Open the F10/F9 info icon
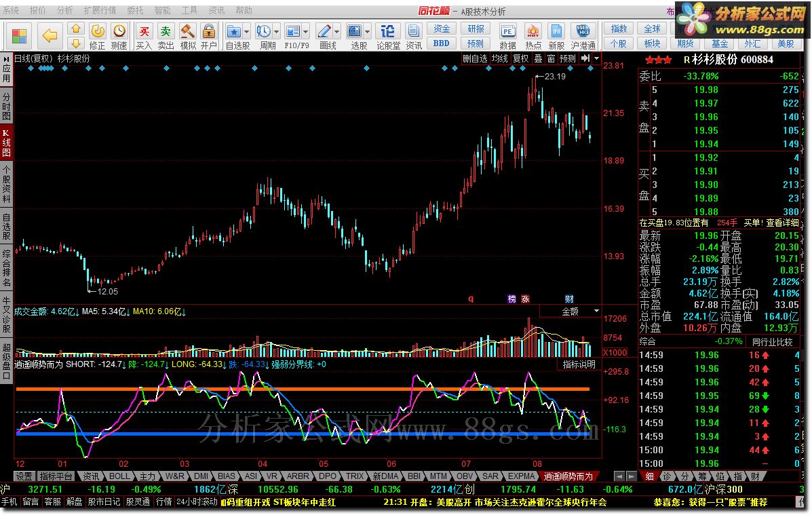 293,31
